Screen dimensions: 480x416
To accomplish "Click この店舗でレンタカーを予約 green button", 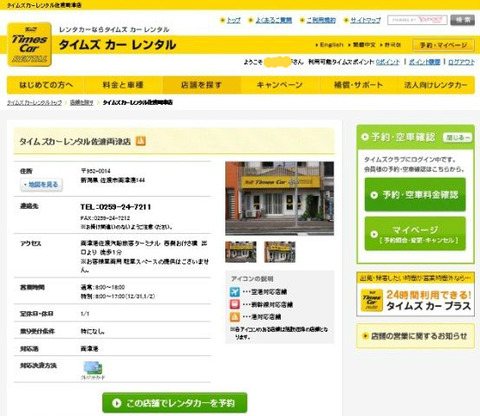I will [175, 403].
